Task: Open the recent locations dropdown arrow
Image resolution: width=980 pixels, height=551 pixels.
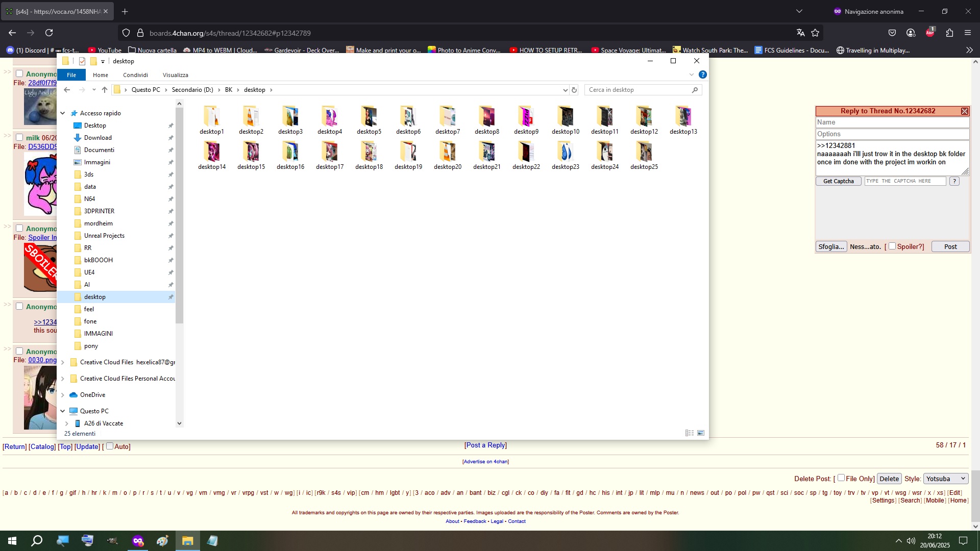Action: [x=94, y=90]
